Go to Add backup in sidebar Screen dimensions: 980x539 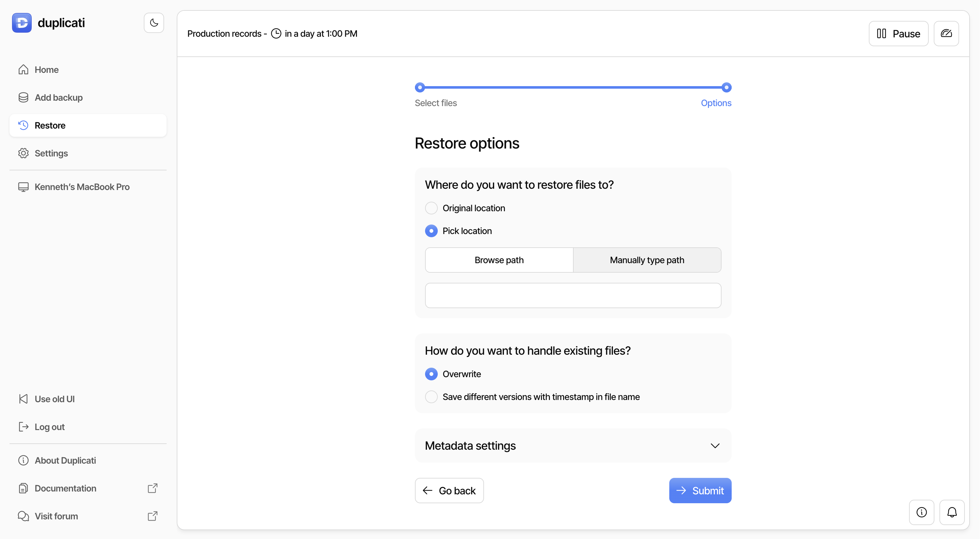(x=58, y=97)
